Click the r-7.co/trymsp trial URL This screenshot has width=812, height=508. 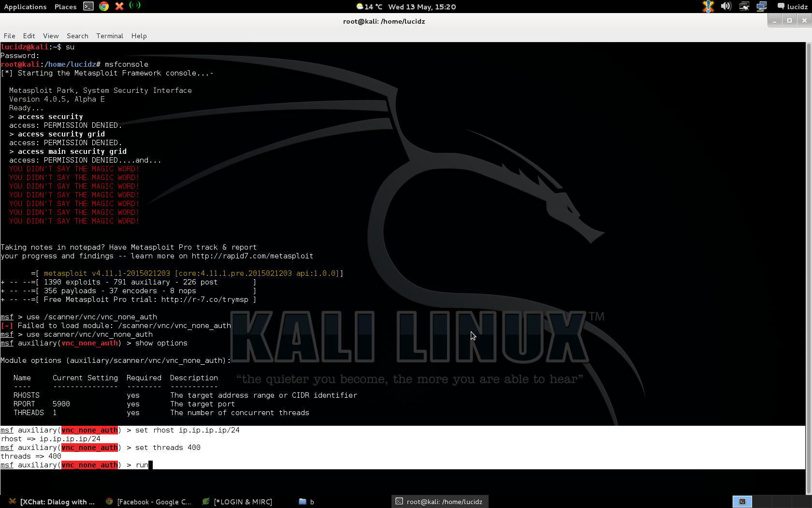pyautogui.click(x=205, y=299)
